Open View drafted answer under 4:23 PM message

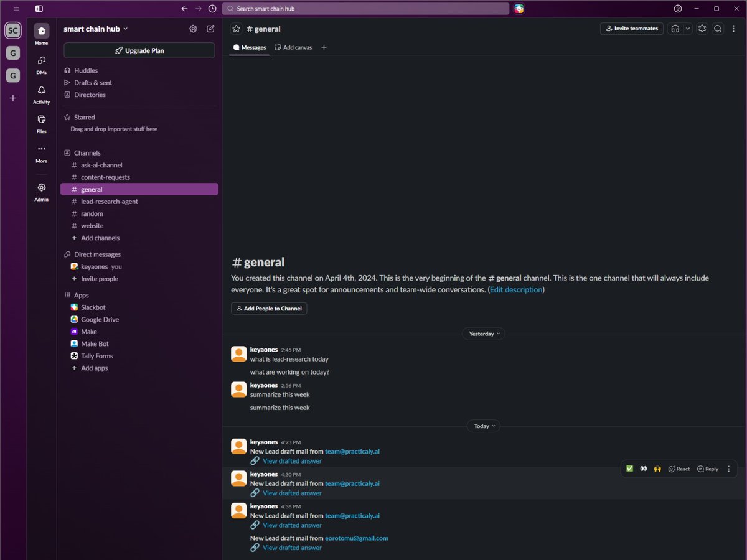click(x=292, y=461)
